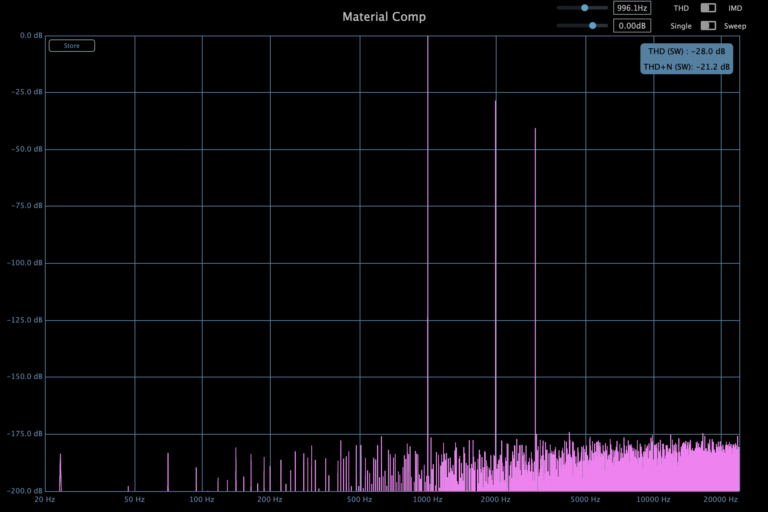Image resolution: width=768 pixels, height=512 pixels.
Task: Click the 20000 Hz axis label
Action: tap(720, 499)
